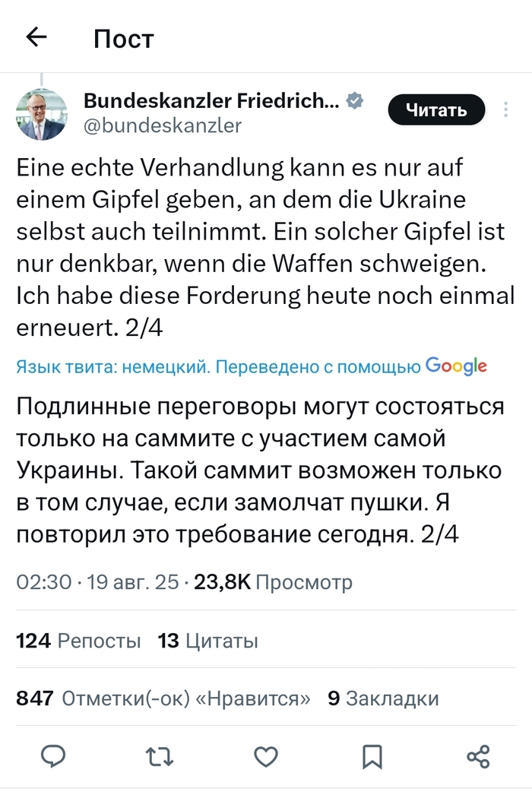Tap the 23,8K Просмотр view count
Image resolution: width=532 pixels, height=801 pixels.
(274, 583)
